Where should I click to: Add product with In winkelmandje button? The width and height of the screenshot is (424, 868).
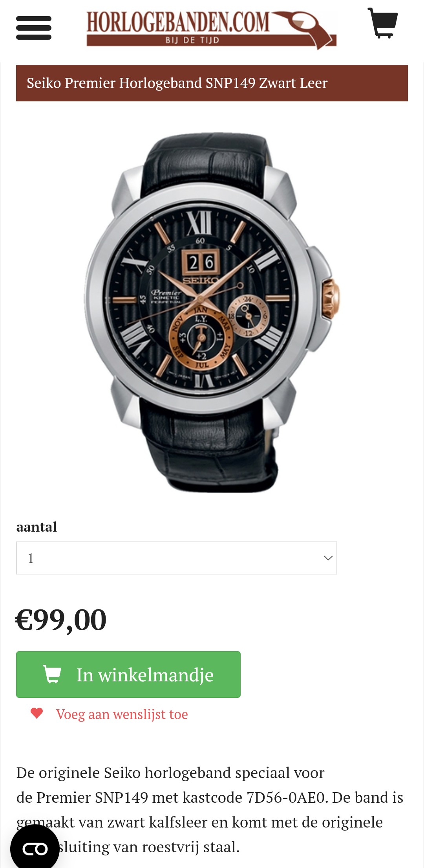128,674
